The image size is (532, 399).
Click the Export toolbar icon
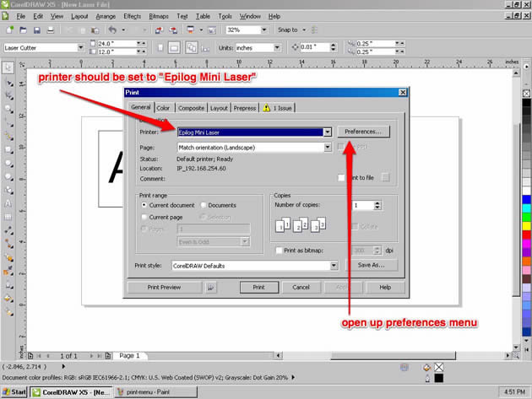[x=173, y=30]
